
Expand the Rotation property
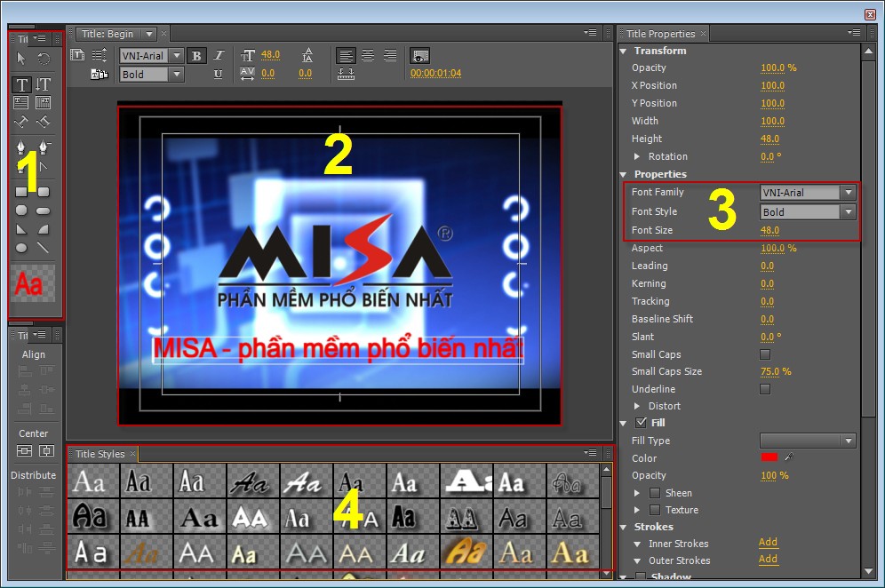click(637, 156)
